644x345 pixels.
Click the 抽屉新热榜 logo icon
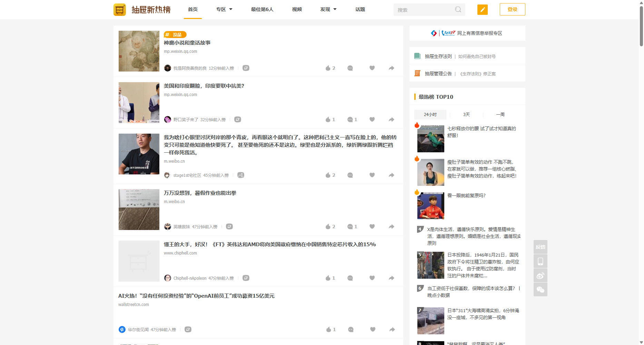coord(119,10)
